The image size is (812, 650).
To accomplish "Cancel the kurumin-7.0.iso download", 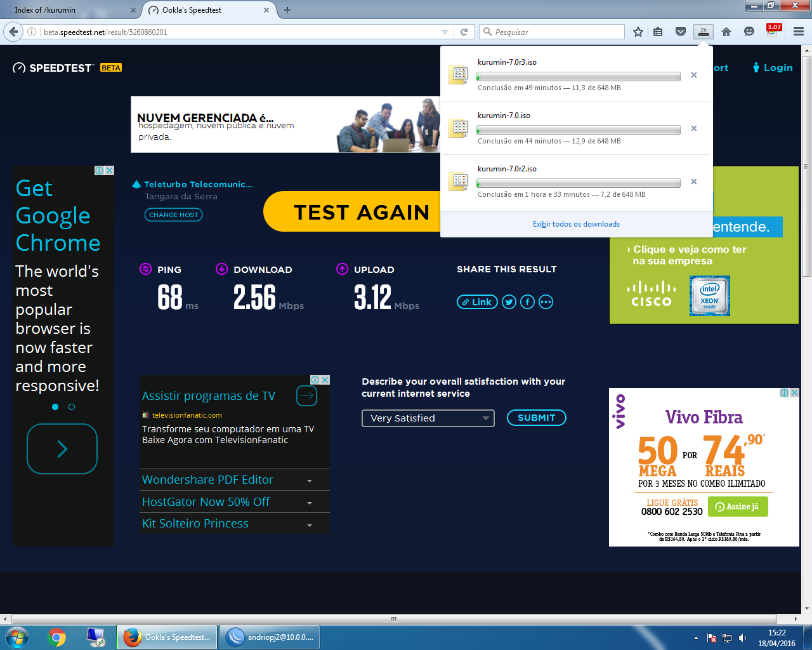I will click(694, 128).
